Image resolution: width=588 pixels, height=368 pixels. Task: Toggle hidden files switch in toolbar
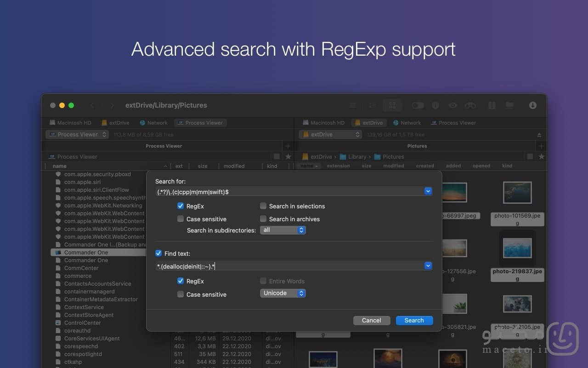coord(418,105)
